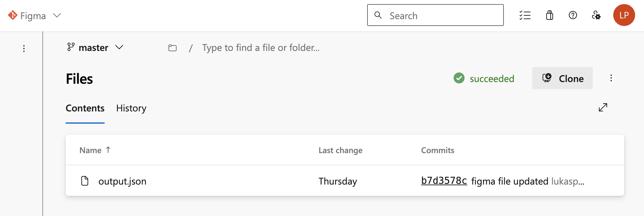Expand the Figma project dropdown

[57, 15]
